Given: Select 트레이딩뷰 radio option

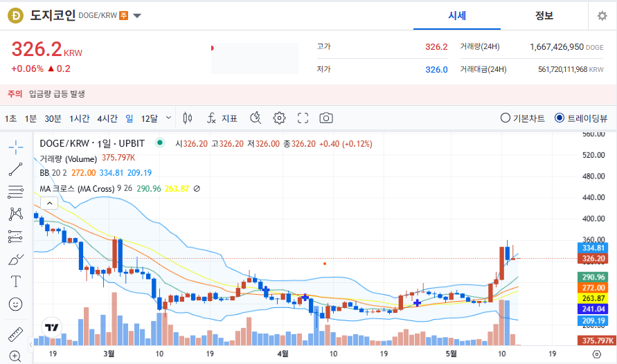Looking at the screenshot, I should click(x=581, y=118).
